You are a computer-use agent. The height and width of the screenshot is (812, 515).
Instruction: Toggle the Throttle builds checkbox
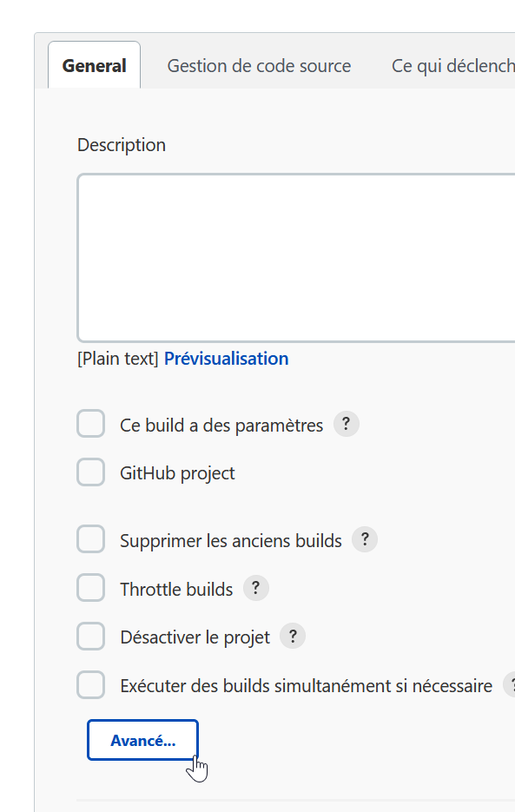point(90,588)
